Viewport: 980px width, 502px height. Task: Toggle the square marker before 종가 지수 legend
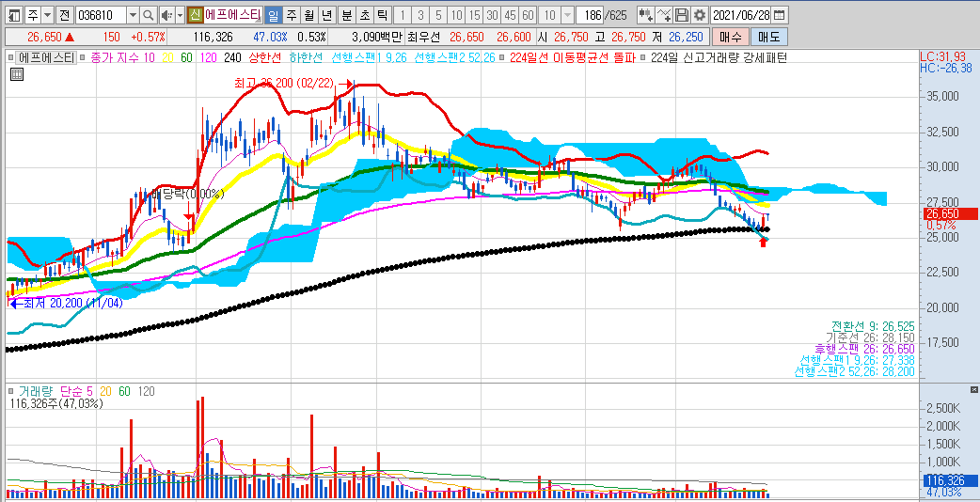(83, 57)
